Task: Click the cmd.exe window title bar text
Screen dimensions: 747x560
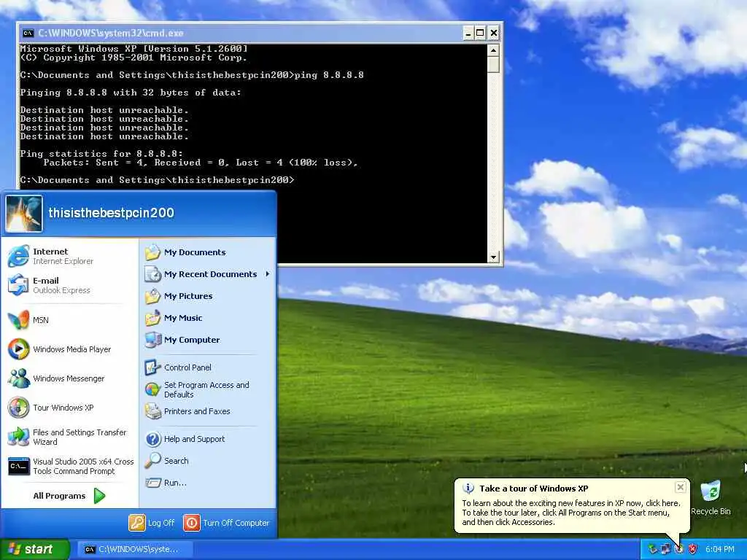Action: pos(111,33)
